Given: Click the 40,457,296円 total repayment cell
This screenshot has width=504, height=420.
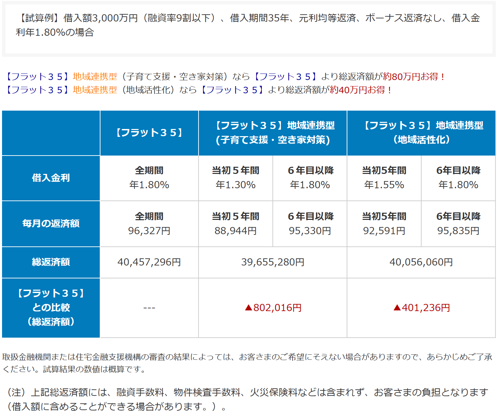Looking at the screenshot, I should (149, 262).
